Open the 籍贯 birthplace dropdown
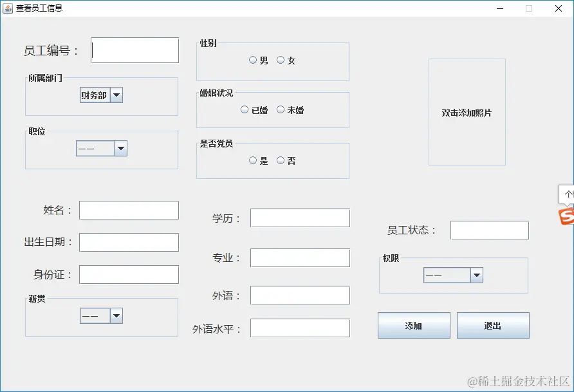 tap(117, 315)
